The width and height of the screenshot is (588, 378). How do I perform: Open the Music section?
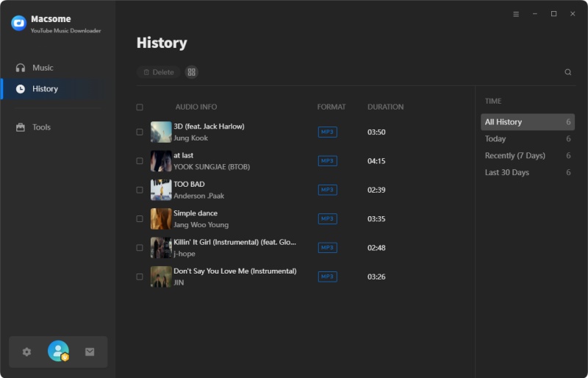(58, 68)
